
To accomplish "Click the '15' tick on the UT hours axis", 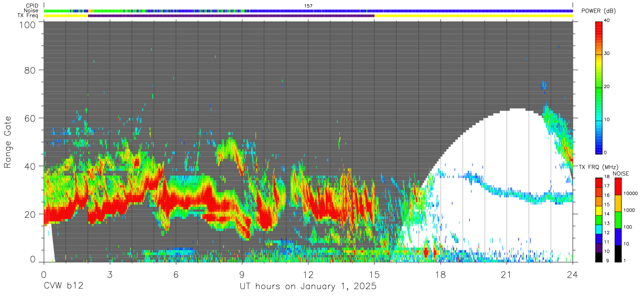I will pos(374,274).
